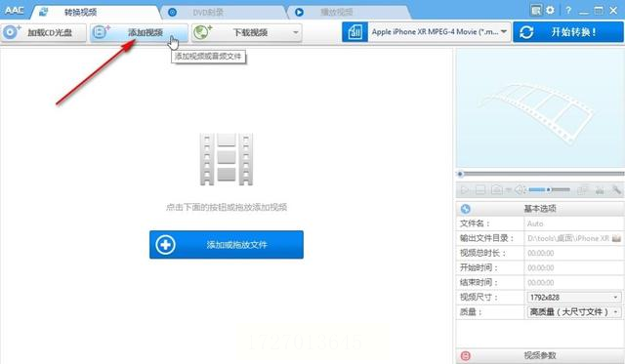Open settings gear in title bar
Viewport: 625px width, 364px height.
click(x=550, y=10)
